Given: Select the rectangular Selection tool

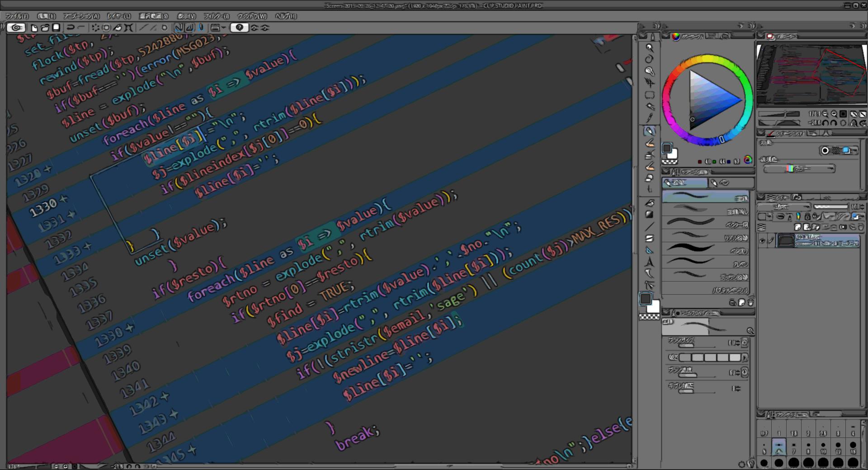Looking at the screenshot, I should (x=650, y=95).
